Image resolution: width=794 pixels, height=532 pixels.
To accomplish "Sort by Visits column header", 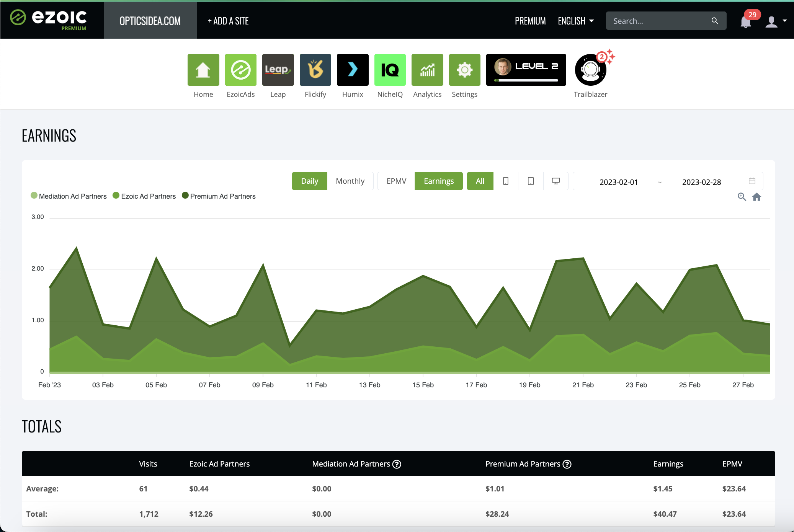I will pos(148,464).
